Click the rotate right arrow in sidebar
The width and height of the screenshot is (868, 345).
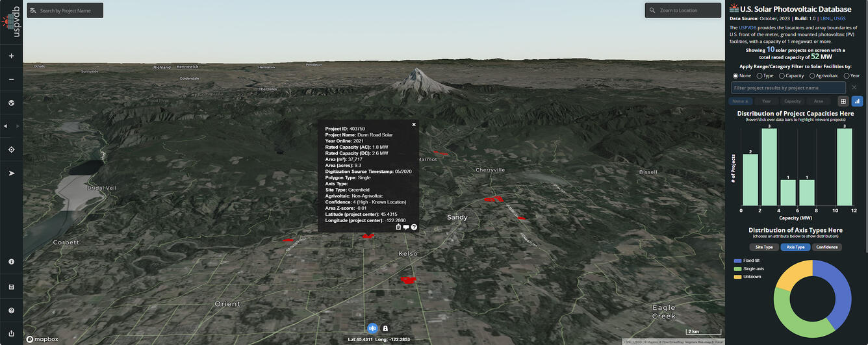(x=17, y=126)
